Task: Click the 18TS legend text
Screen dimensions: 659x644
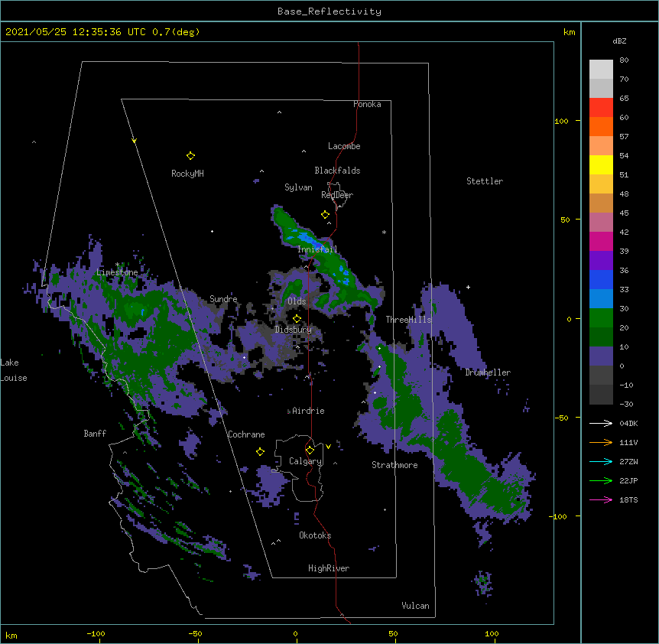Action: (x=628, y=499)
